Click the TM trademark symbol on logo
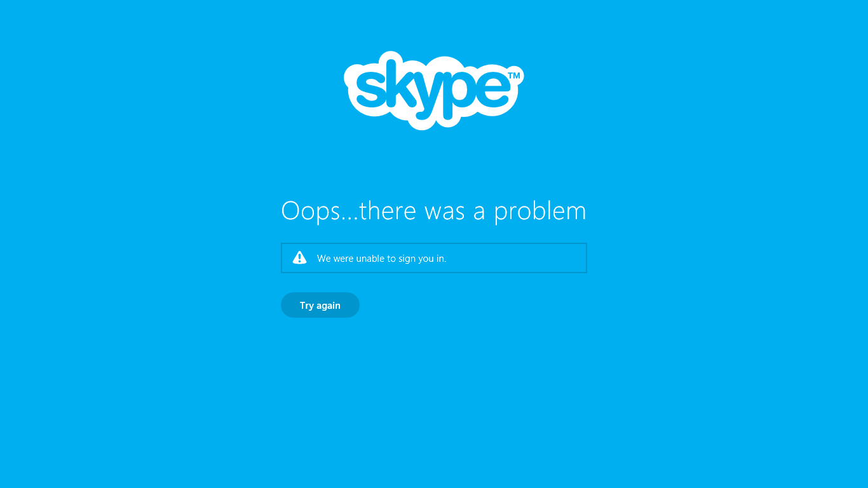The height and width of the screenshot is (488, 868). tap(514, 76)
